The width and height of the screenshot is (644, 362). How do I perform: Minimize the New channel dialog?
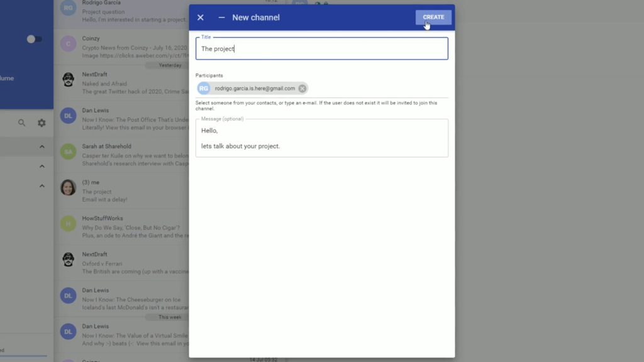pos(221,18)
